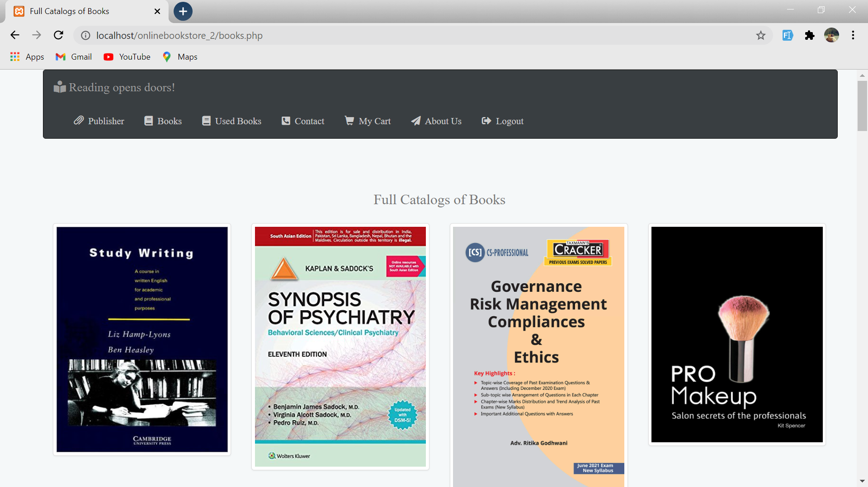
Task: Close the Full Catalogs of Books tab
Action: (157, 11)
